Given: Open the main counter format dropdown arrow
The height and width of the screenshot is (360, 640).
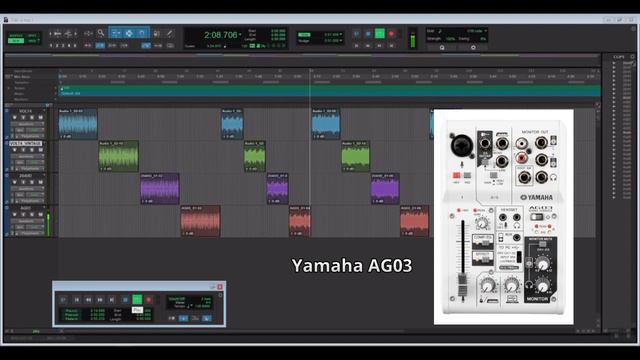Looking at the screenshot, I should 240,35.
